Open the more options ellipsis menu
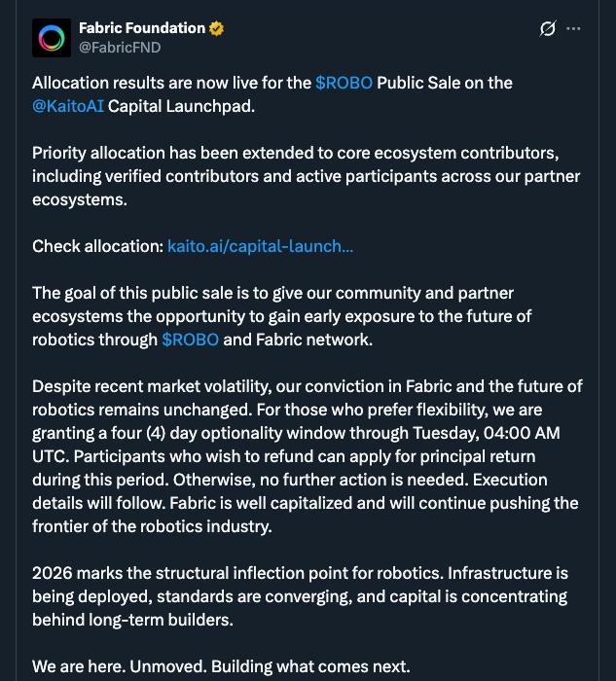Image resolution: width=616 pixels, height=681 pixels. click(x=573, y=28)
